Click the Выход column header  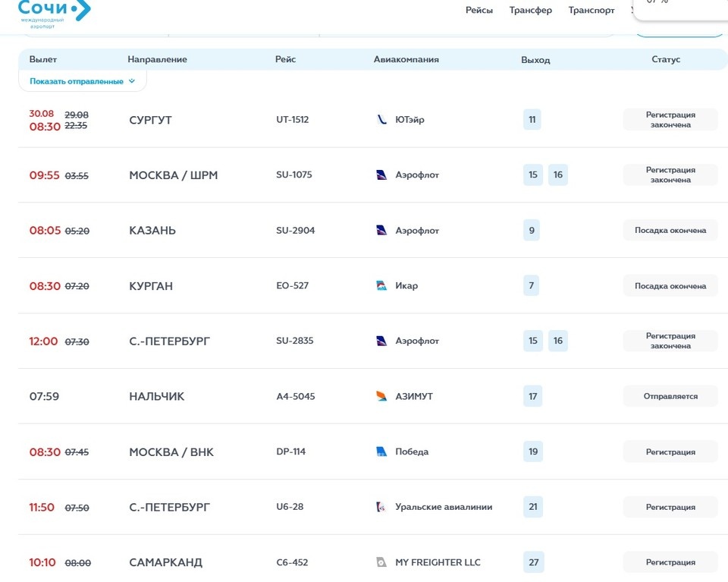(535, 60)
